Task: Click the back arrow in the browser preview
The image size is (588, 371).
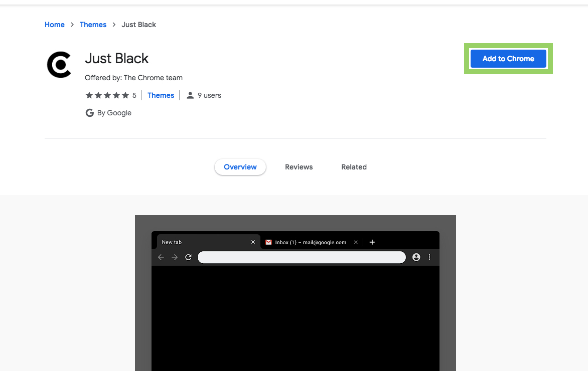Action: click(x=161, y=257)
